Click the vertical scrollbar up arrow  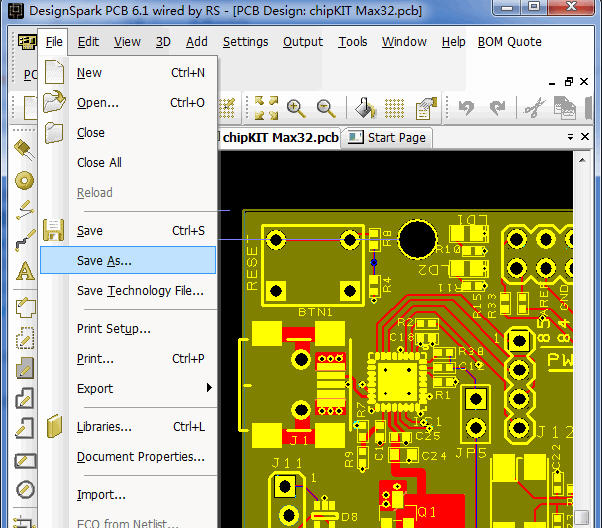click(582, 160)
